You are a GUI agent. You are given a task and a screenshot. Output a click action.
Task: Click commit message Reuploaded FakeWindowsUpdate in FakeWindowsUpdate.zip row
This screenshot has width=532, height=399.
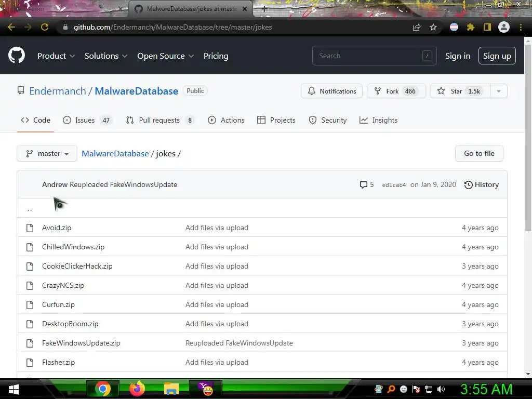[x=239, y=343]
